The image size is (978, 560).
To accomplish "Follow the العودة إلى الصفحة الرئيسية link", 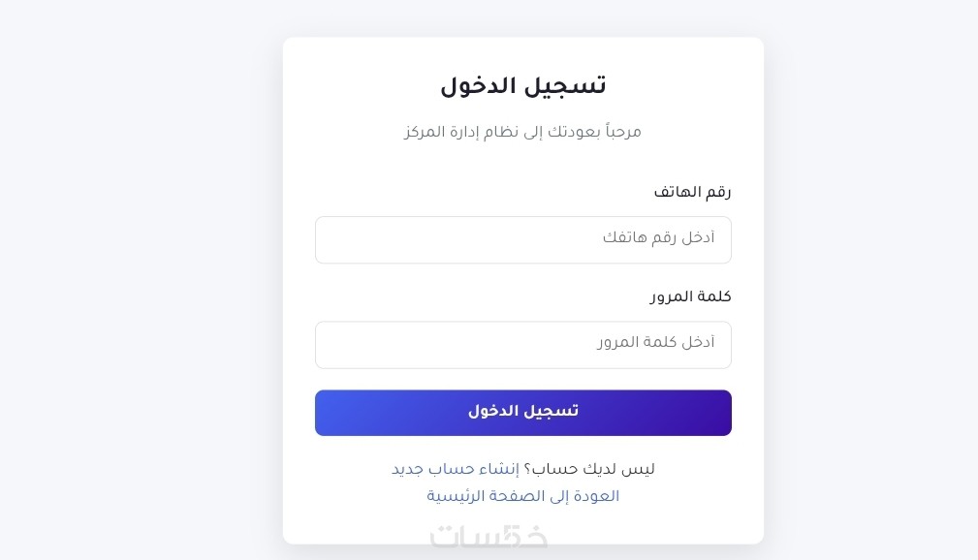I will 522,496.
